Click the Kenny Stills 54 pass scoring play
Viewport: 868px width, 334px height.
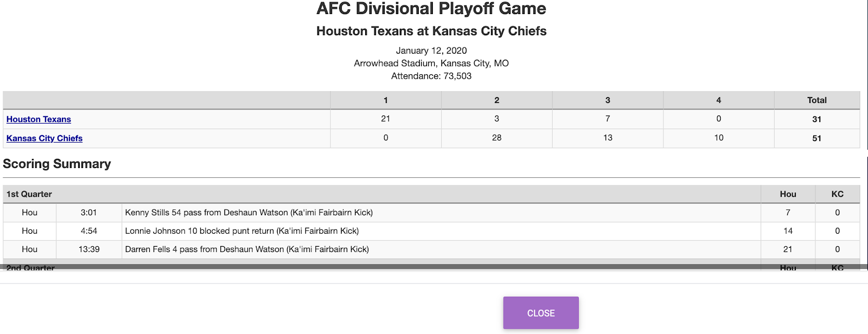click(x=249, y=213)
